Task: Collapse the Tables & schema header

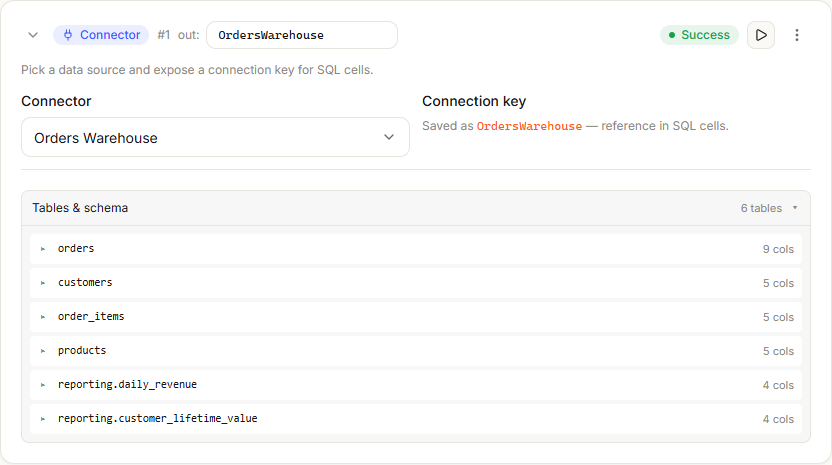Action: (x=416, y=208)
